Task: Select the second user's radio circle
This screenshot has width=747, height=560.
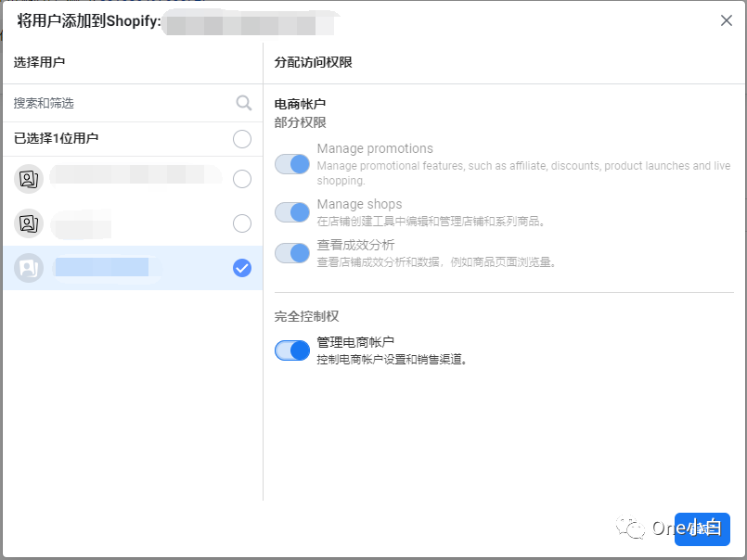Action: click(x=241, y=223)
